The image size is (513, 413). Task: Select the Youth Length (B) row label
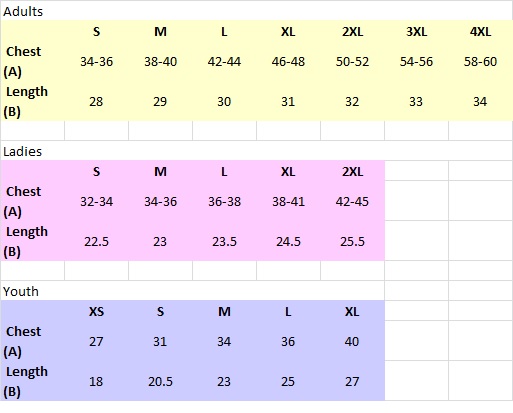(x=26, y=382)
